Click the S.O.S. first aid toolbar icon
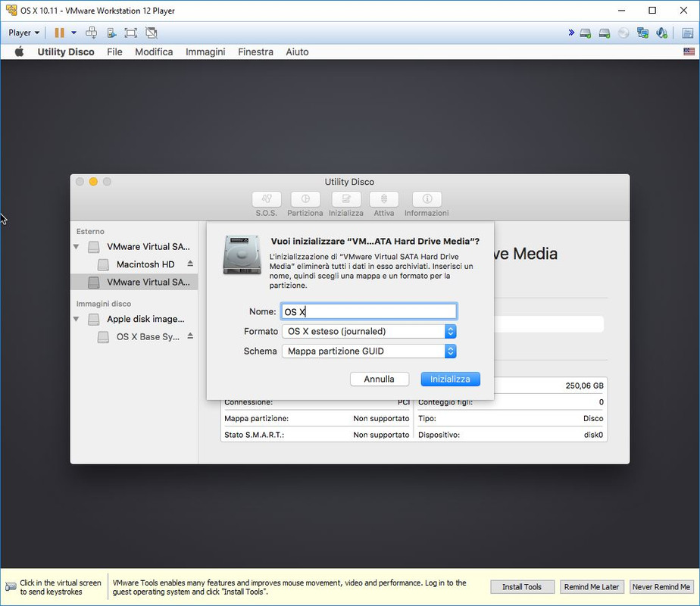This screenshot has height=606, width=700. pyautogui.click(x=267, y=199)
